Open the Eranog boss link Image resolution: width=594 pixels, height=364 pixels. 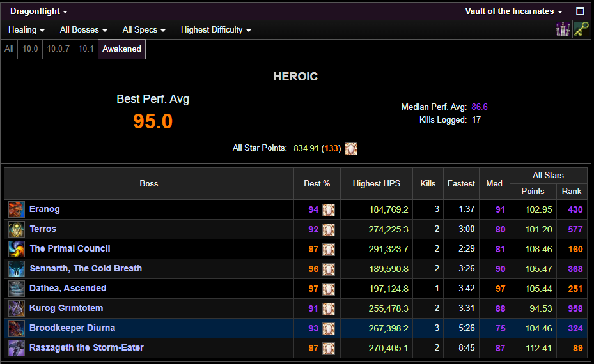pos(45,209)
